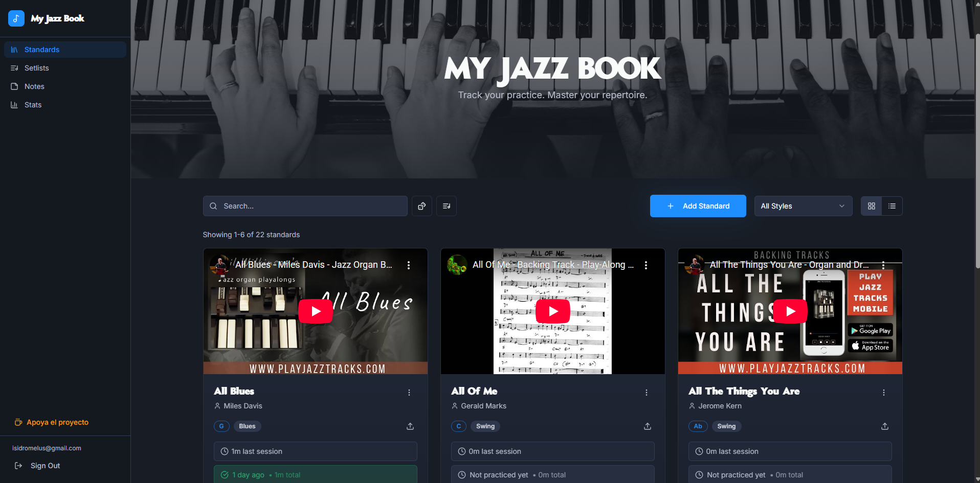
Task: Pick a random standard with the dice icon
Action: 421,206
